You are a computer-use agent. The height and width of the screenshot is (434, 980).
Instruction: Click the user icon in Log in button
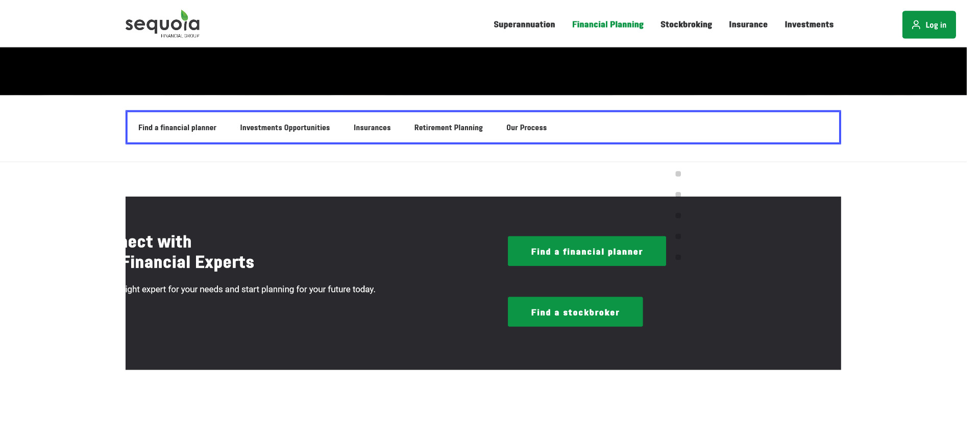916,25
